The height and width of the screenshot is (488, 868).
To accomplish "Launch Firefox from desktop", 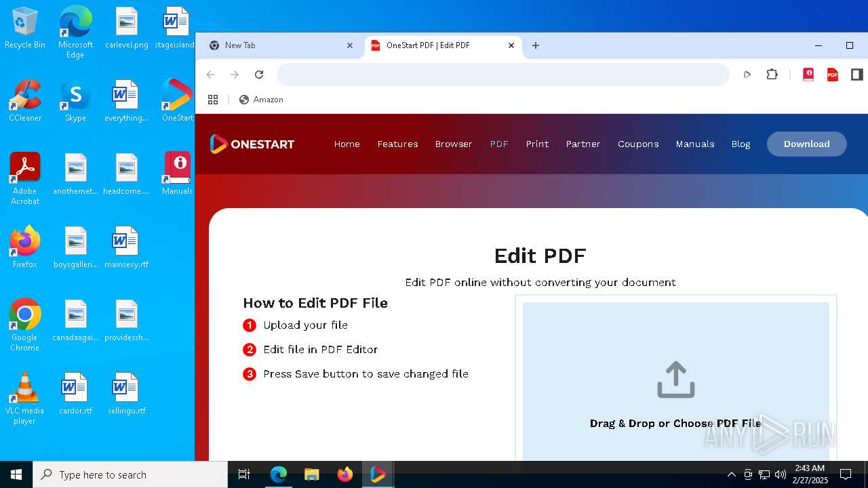I will [25, 247].
